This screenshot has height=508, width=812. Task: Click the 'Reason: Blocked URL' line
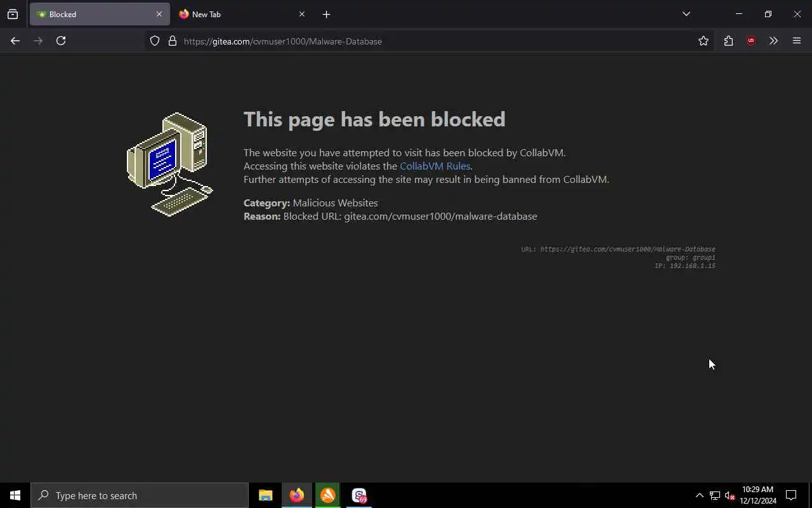point(390,216)
